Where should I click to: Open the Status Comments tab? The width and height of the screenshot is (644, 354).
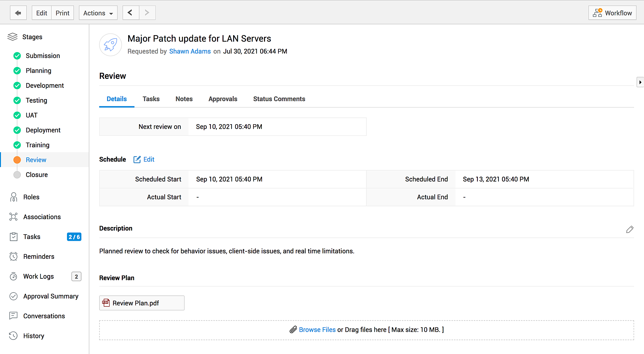[279, 99]
